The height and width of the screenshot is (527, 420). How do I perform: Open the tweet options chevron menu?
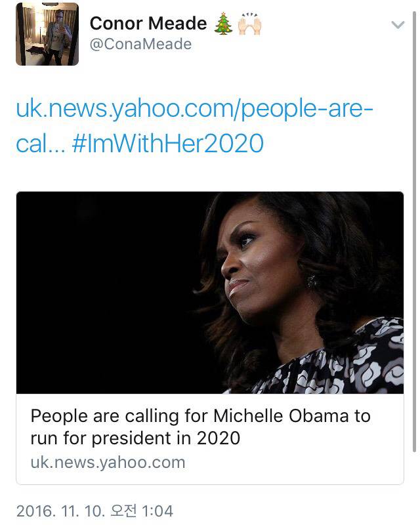tap(398, 25)
